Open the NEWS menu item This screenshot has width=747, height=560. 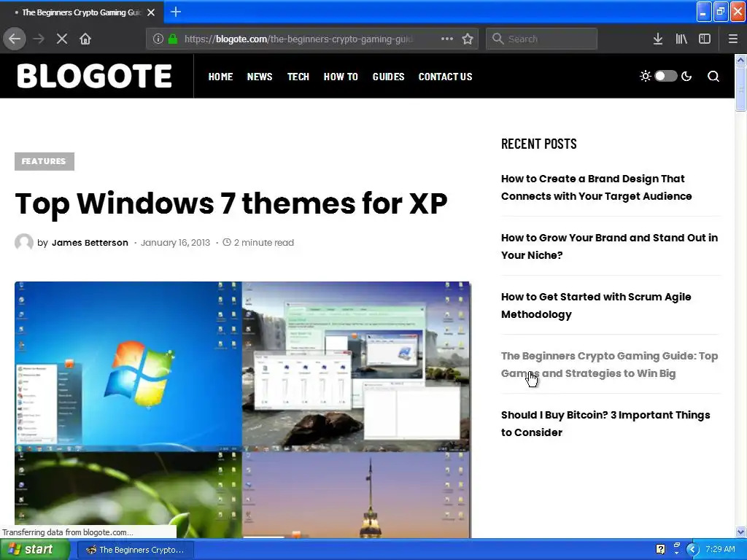click(x=260, y=77)
